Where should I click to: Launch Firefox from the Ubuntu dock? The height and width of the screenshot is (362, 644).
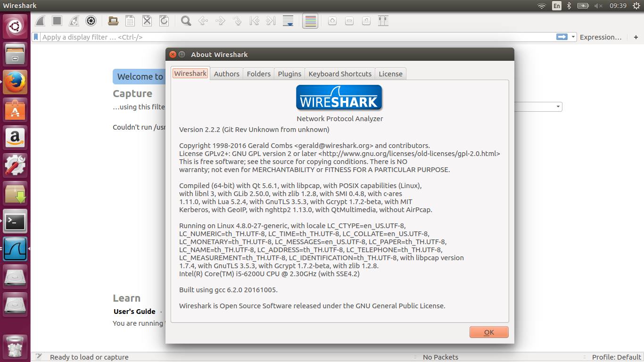(15, 82)
